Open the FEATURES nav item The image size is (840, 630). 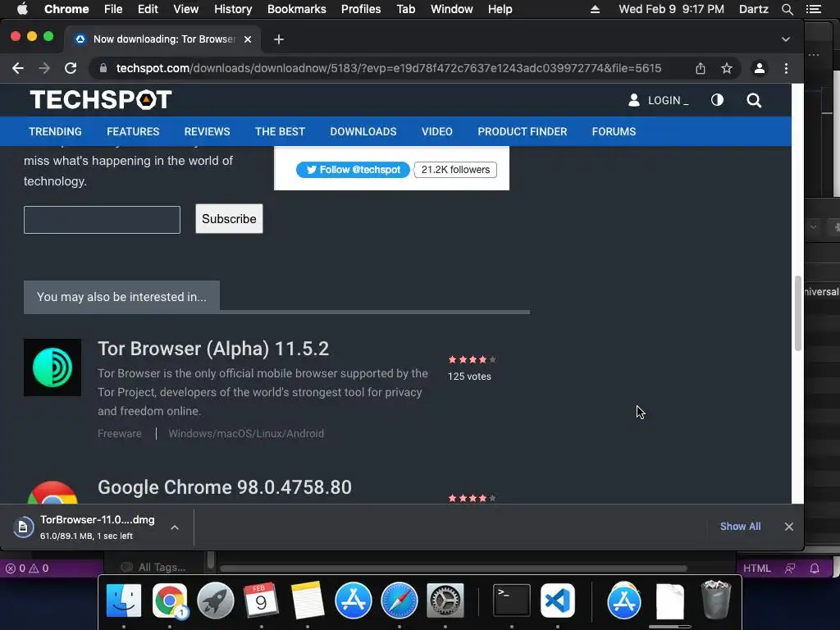click(x=133, y=131)
